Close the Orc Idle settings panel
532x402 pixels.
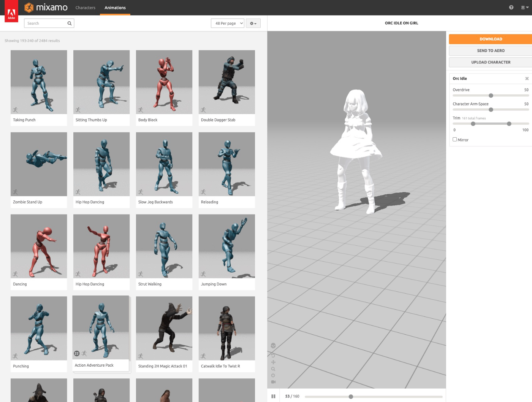(x=527, y=78)
